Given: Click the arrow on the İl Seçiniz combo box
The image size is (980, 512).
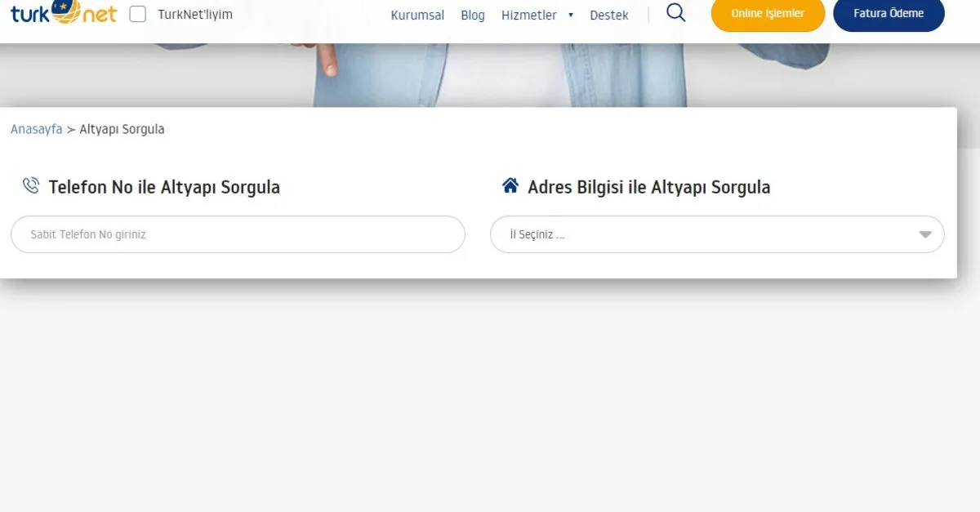Looking at the screenshot, I should (x=924, y=234).
